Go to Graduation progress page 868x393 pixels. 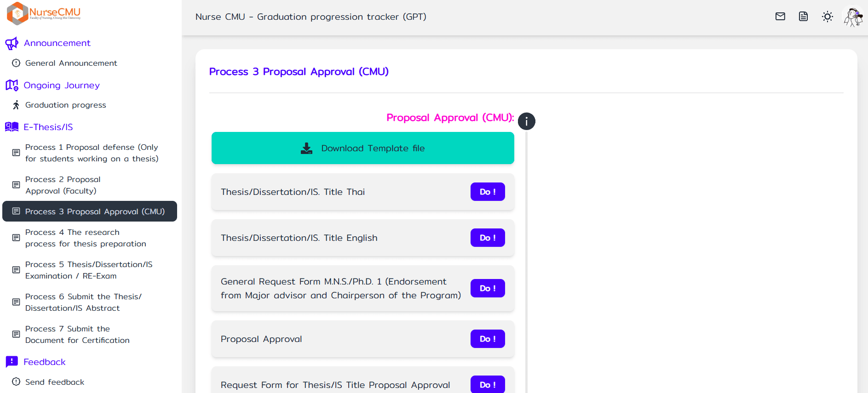pyautogui.click(x=65, y=105)
